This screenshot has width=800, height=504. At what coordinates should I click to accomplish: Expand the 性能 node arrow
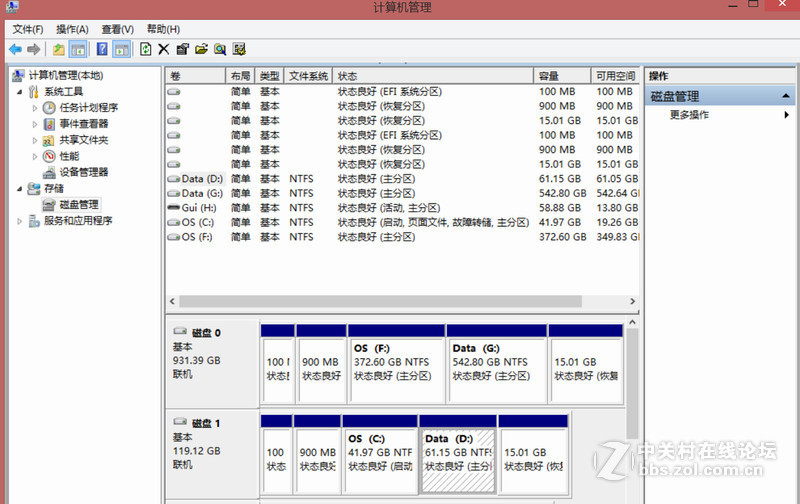coord(35,156)
